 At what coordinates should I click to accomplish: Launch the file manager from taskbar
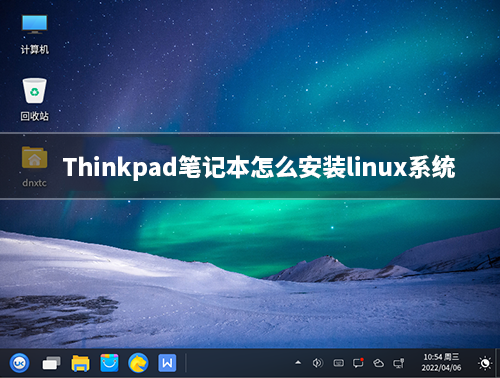click(80, 363)
